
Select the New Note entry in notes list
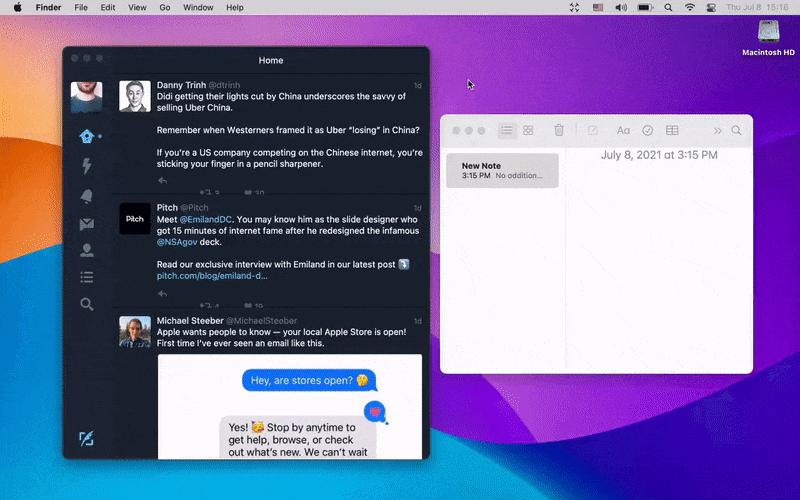(502, 170)
